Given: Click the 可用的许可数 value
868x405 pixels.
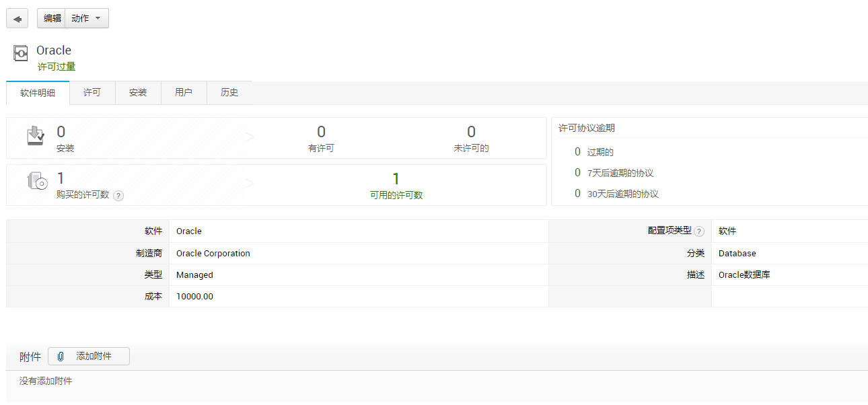Looking at the screenshot, I should coord(396,179).
